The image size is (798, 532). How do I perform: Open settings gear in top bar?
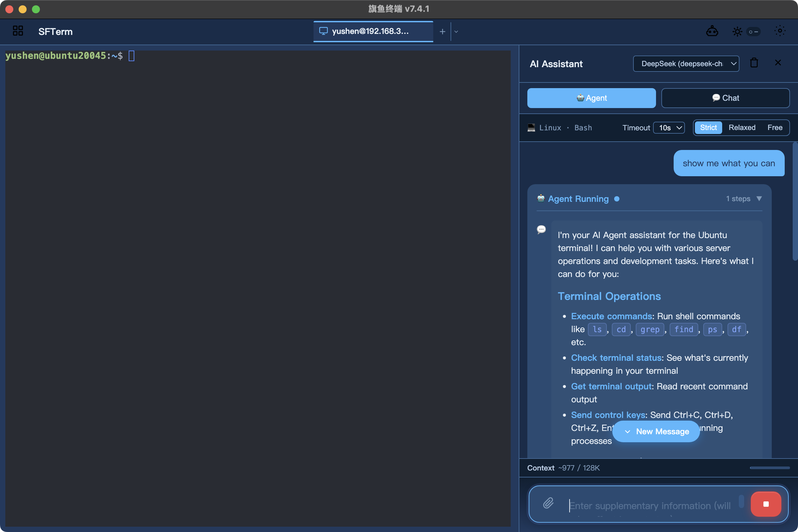(x=780, y=31)
